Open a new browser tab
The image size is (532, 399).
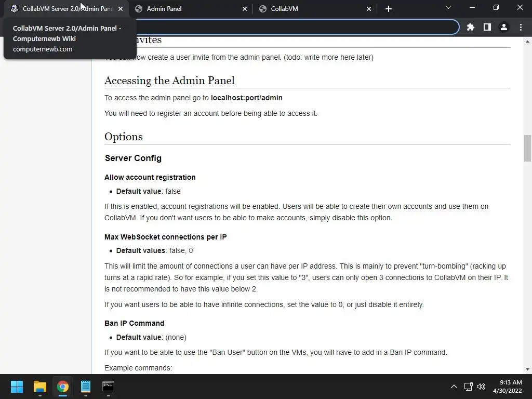tap(389, 9)
